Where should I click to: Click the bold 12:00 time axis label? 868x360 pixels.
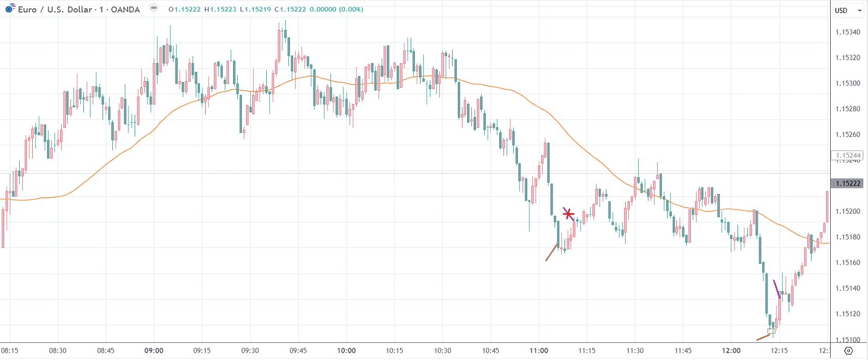[731, 351]
